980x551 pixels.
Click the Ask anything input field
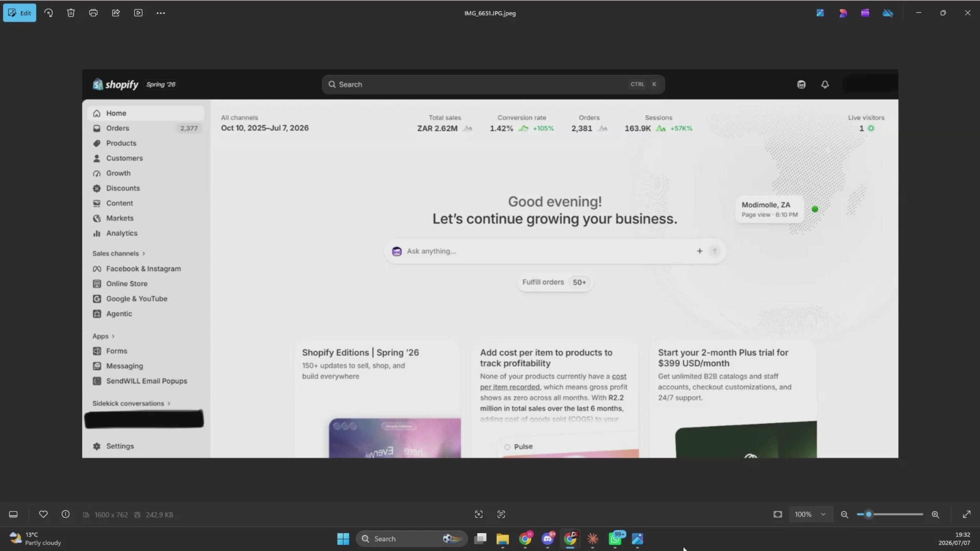coord(555,251)
